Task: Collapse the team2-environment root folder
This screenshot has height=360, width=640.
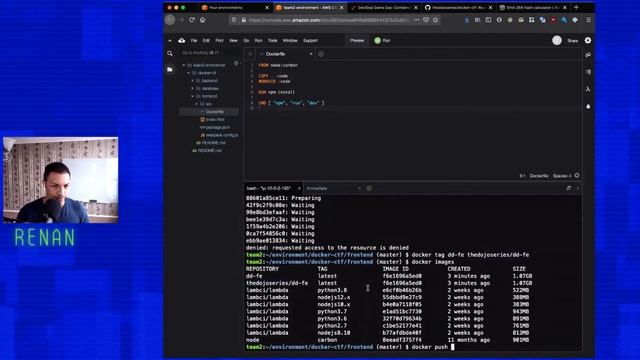Action: coord(184,65)
